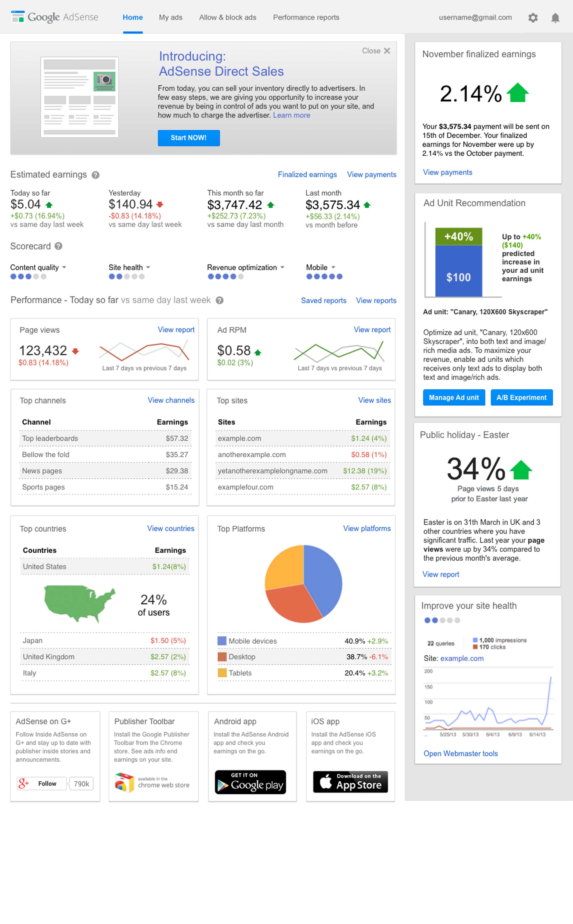Click the This month so far green arrow

point(271,205)
